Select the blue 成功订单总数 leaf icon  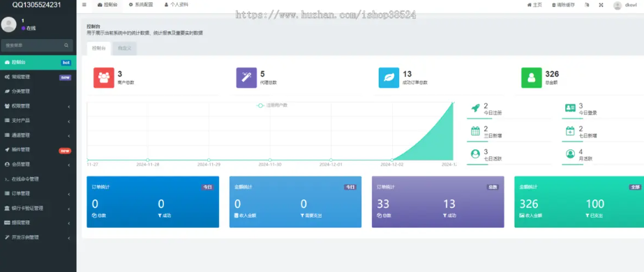point(389,77)
